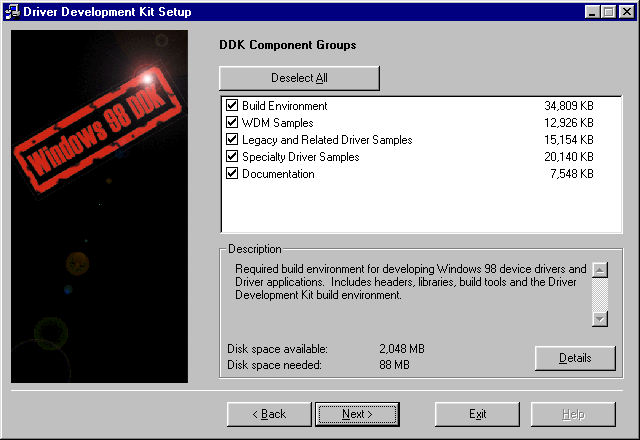This screenshot has height=440, width=640.
Task: Uncheck the Documentation checkbox
Action: [x=232, y=173]
